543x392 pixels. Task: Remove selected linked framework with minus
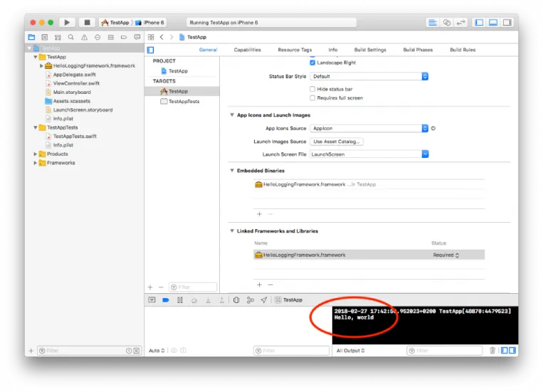pyautogui.click(x=270, y=285)
